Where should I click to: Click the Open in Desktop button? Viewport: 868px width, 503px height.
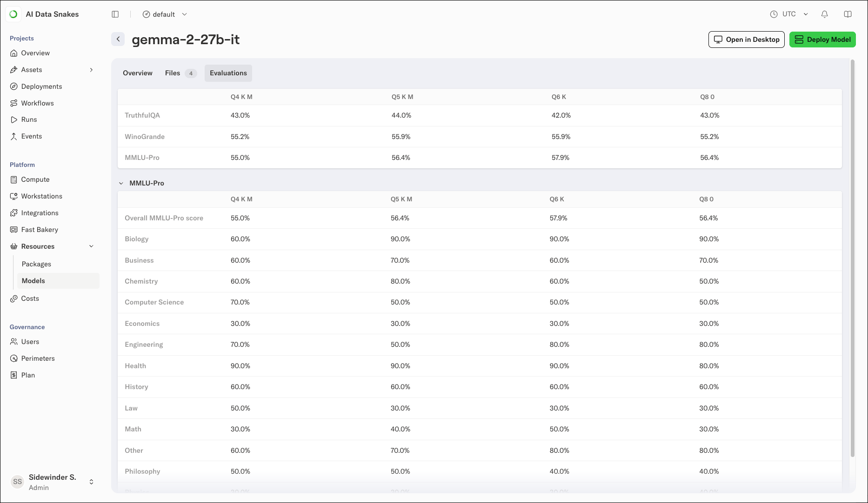(x=747, y=40)
